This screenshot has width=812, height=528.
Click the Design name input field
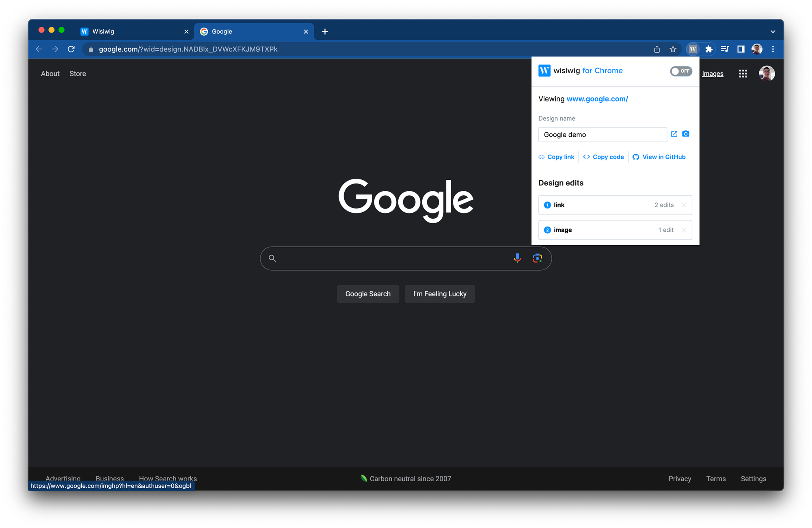(602, 135)
